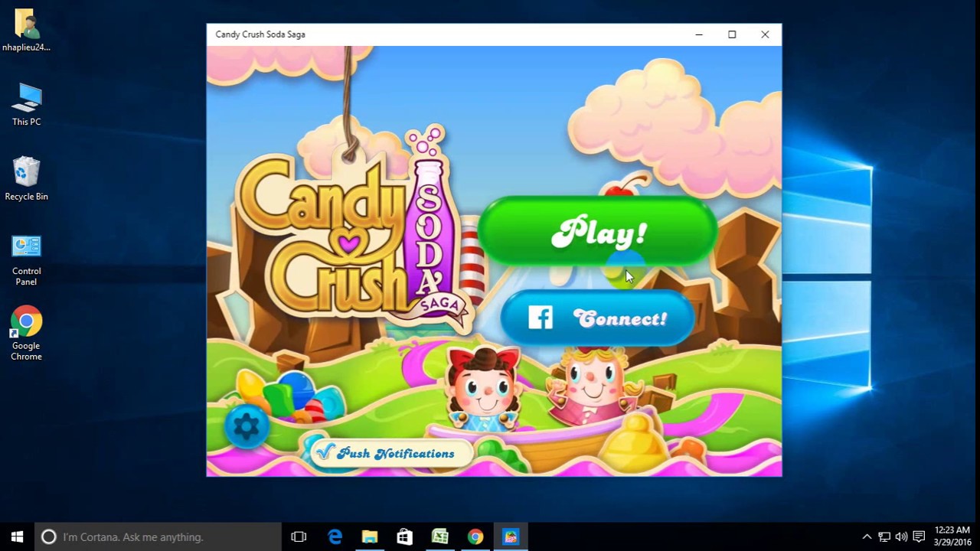Select the nhaplieu24 user folder desktop icon

point(26,31)
